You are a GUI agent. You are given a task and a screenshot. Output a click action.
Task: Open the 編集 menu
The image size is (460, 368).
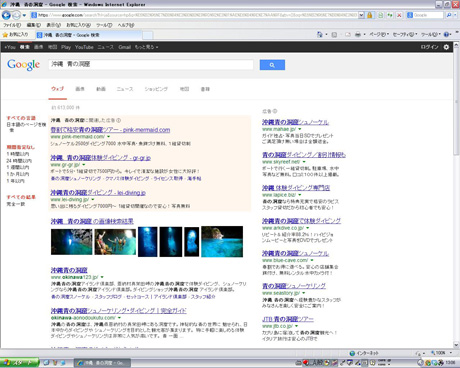click(x=33, y=25)
